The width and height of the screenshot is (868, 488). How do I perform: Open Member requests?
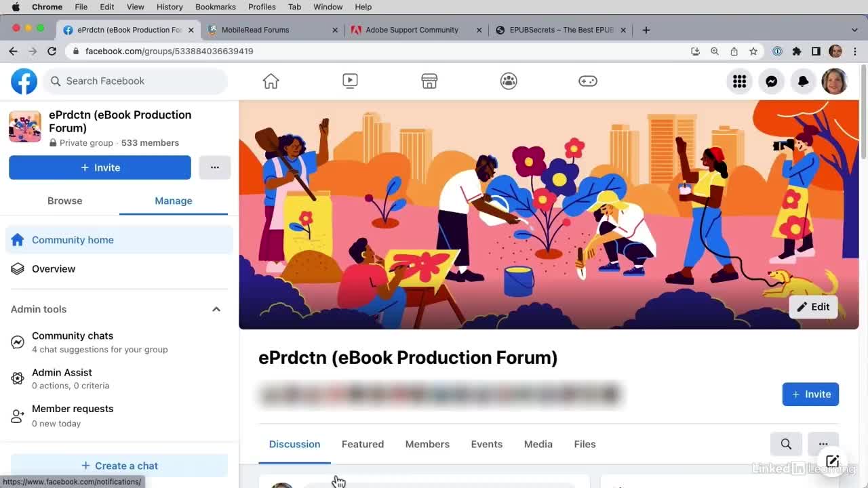point(119,415)
